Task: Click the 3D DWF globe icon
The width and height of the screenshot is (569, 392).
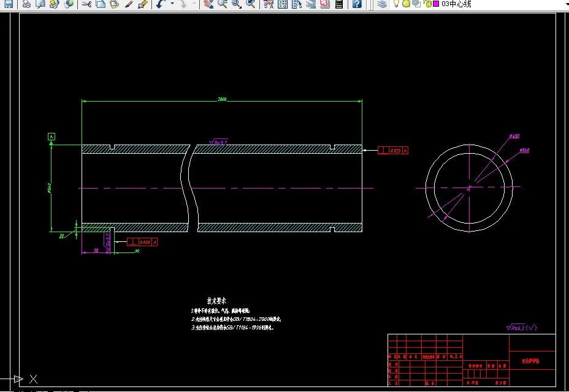Action: [69, 4]
